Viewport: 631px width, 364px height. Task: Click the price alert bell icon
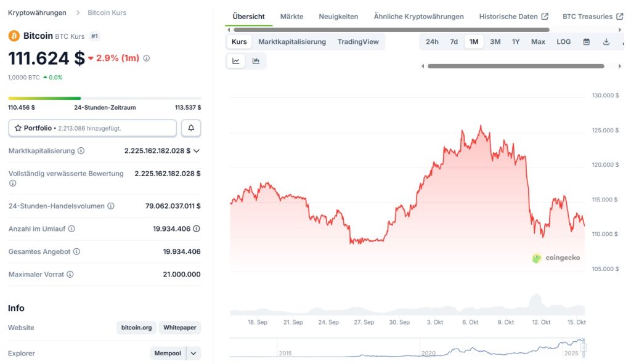tap(191, 128)
